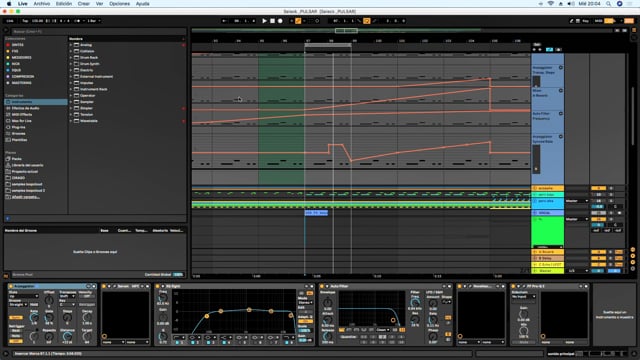This screenshot has height=360, width=640.
Task: Select the red SINTES collection
Action: pyautogui.click(x=18, y=45)
